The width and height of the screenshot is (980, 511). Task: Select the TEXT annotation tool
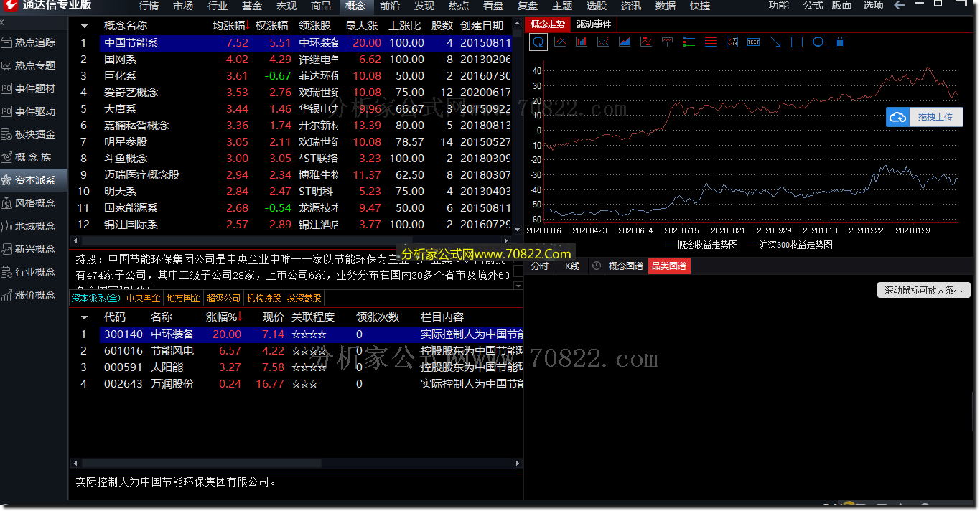pos(754,42)
